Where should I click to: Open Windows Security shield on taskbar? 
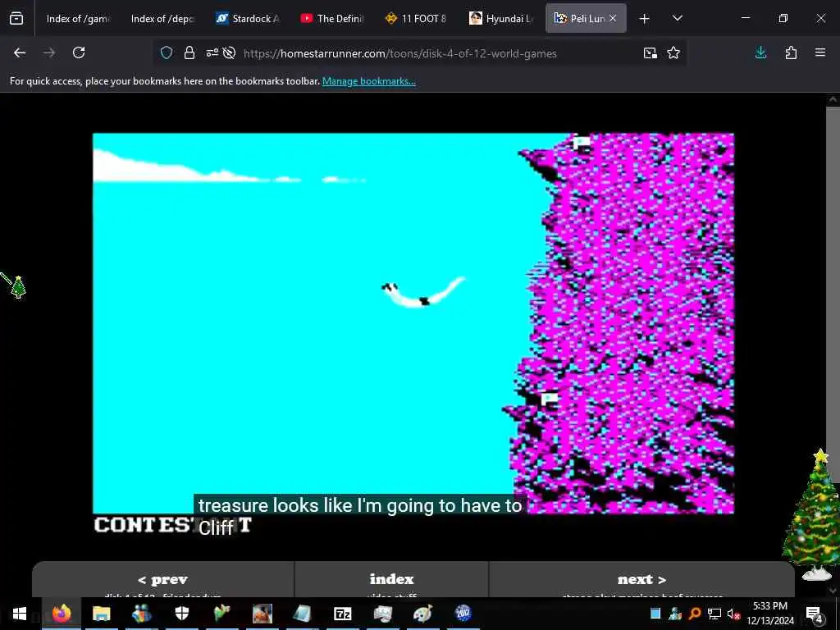tap(181, 614)
